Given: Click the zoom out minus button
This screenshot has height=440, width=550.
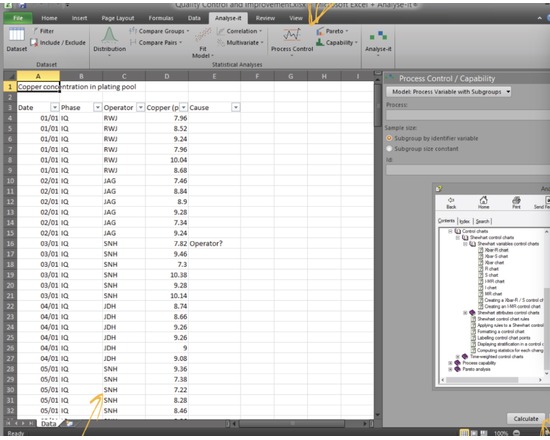Looking at the screenshot, I should 517,433.
